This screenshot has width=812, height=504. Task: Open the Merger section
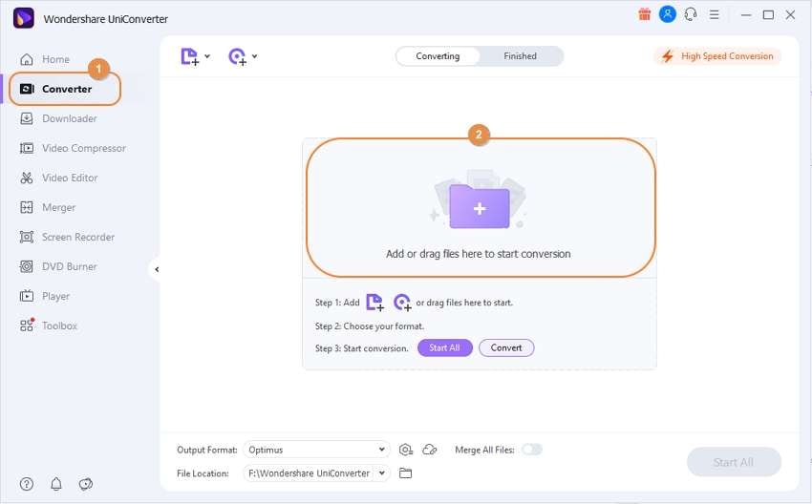tap(48, 207)
